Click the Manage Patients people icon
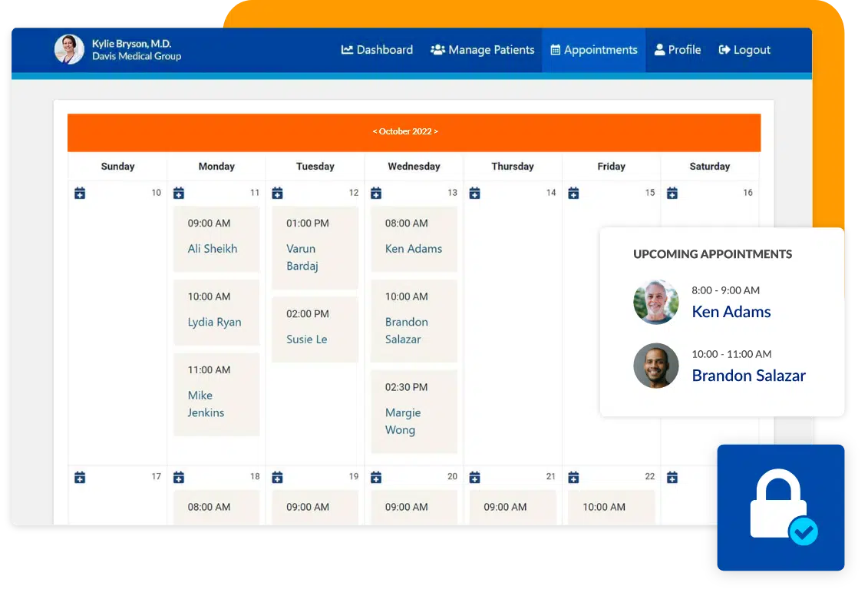Image resolution: width=868 pixels, height=596 pixels. pos(438,49)
